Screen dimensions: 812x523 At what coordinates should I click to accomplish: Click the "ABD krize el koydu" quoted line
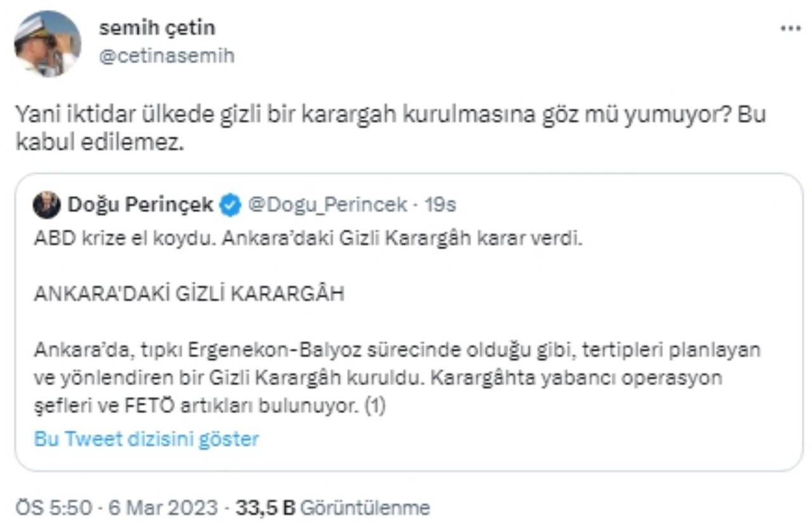(308, 241)
